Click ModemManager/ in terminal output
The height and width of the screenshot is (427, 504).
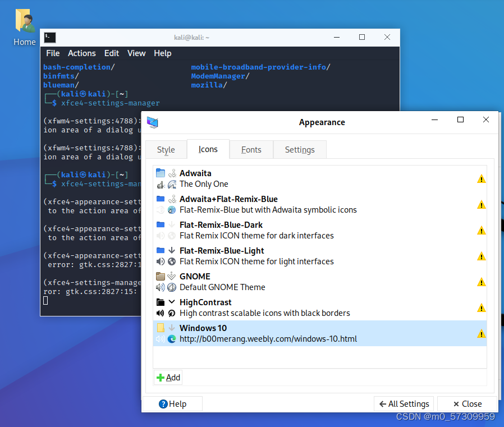click(x=220, y=76)
